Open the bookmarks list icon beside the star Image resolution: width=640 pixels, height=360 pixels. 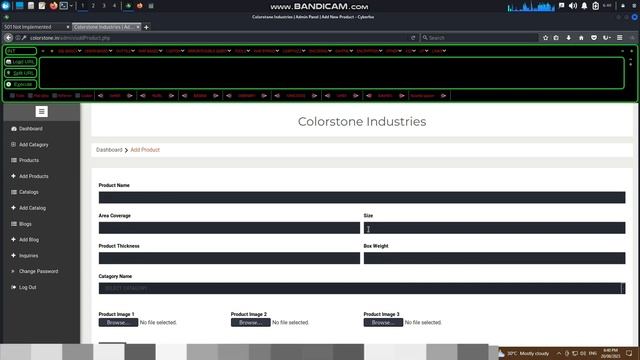(x=556, y=38)
